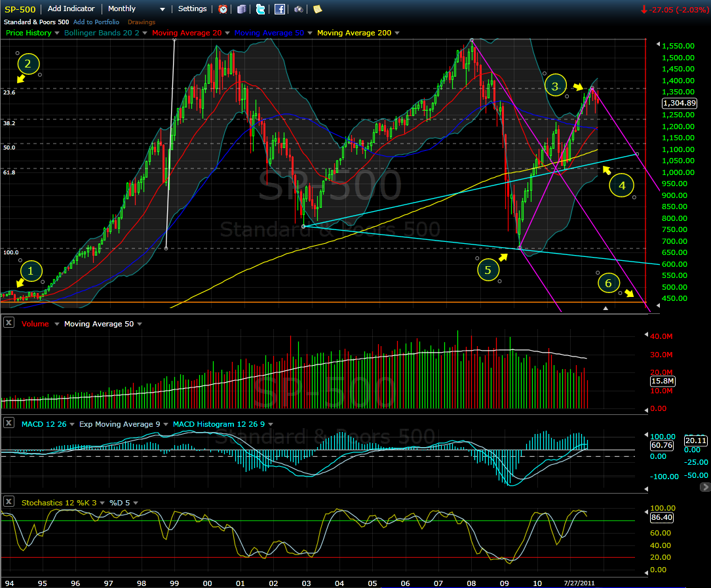
Task: Click the 40.0M volume axis label
Action: pyautogui.click(x=661, y=336)
